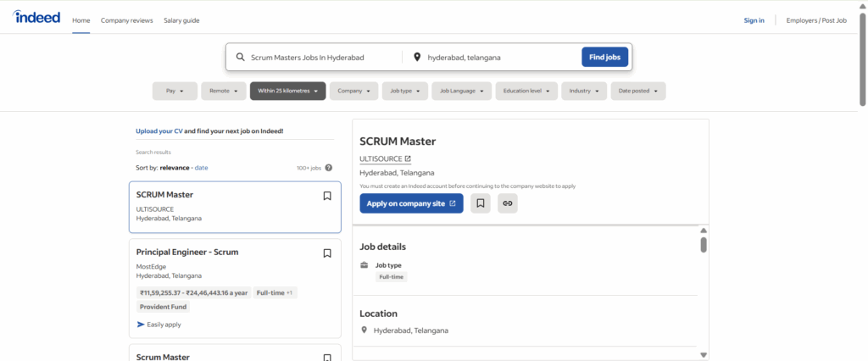Copy job link with the chain icon
868x361 pixels.
point(508,203)
